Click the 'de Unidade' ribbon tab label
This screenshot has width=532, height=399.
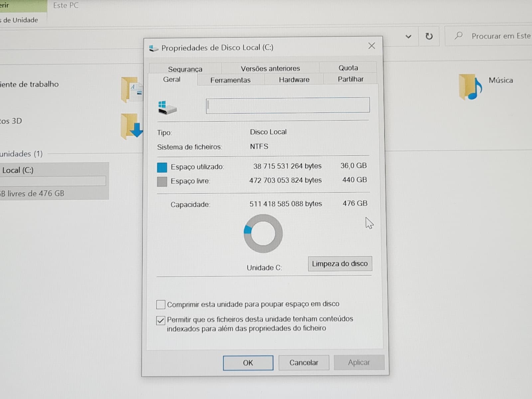click(21, 20)
